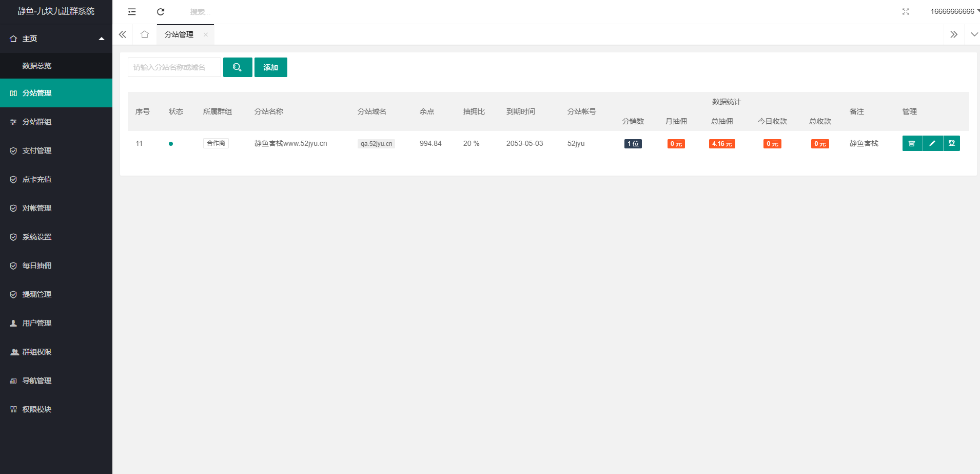Select 支付管理 from the sidebar
The height and width of the screenshot is (474, 980).
(x=37, y=150)
